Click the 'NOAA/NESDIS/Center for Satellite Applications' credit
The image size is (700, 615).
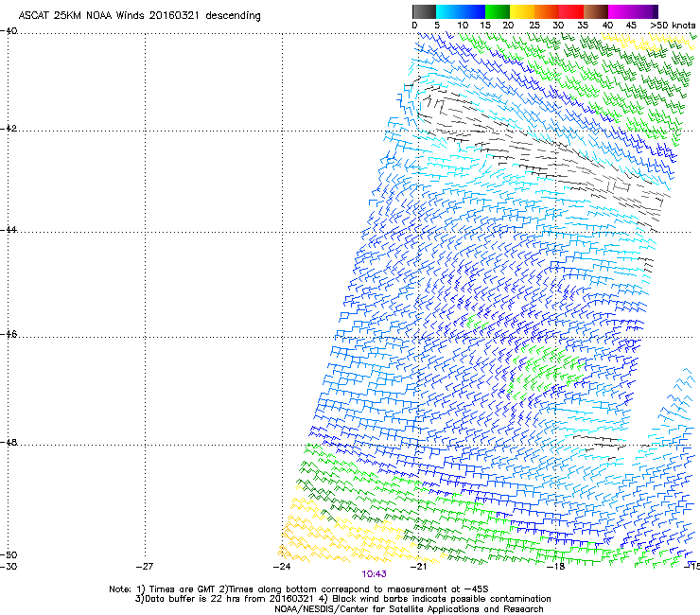[409, 609]
